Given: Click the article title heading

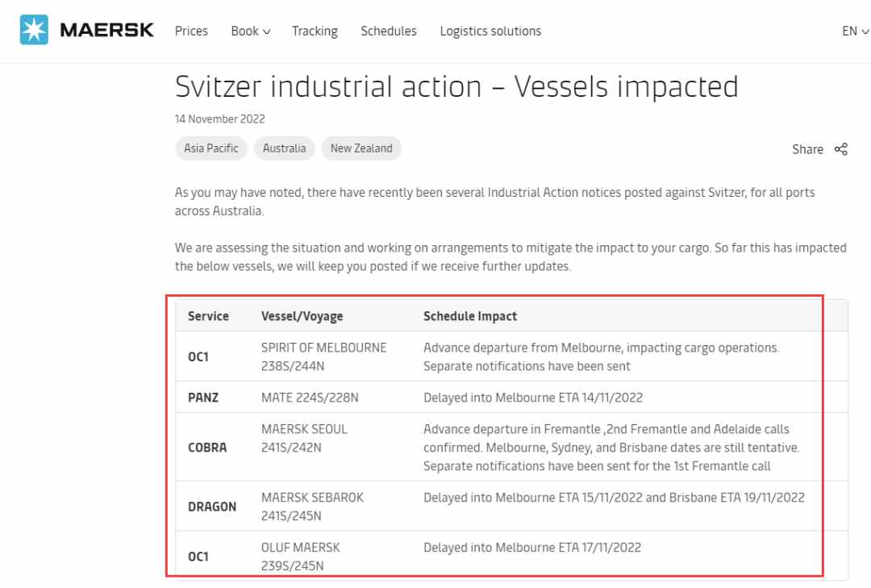Looking at the screenshot, I should pos(456,86).
